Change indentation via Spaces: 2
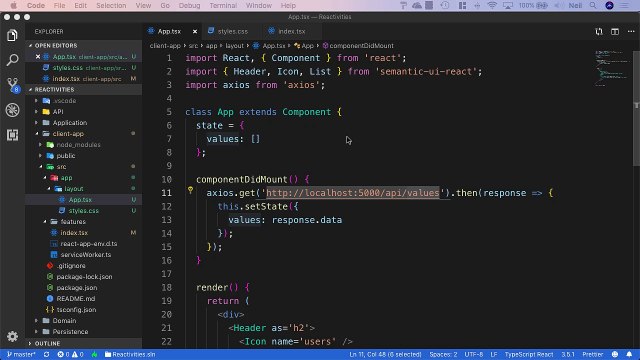 click(x=443, y=354)
